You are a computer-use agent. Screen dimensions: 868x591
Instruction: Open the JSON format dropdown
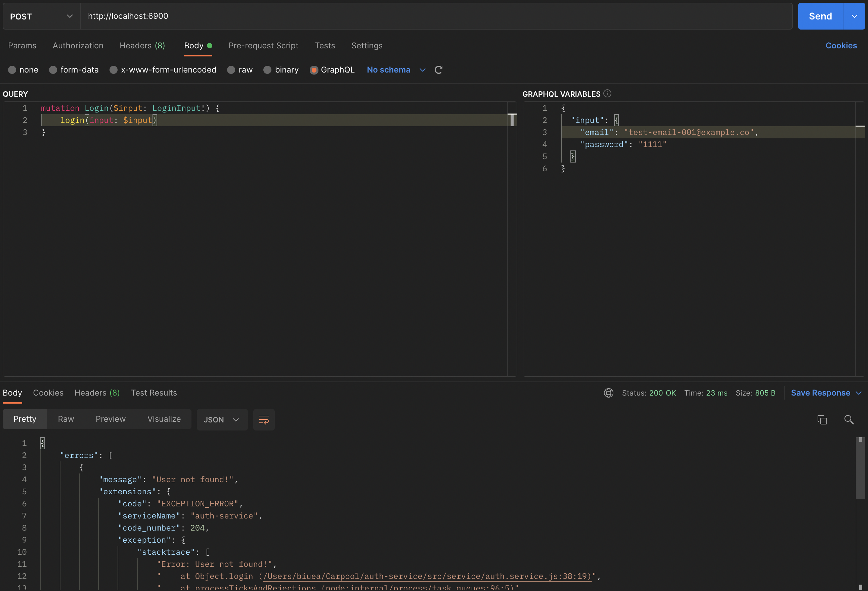[222, 420]
